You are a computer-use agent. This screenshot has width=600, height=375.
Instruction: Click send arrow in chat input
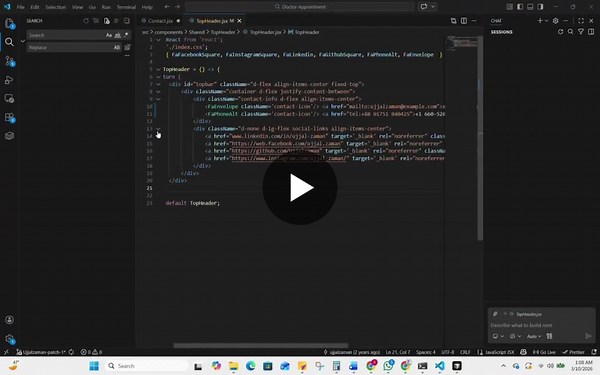(589, 336)
